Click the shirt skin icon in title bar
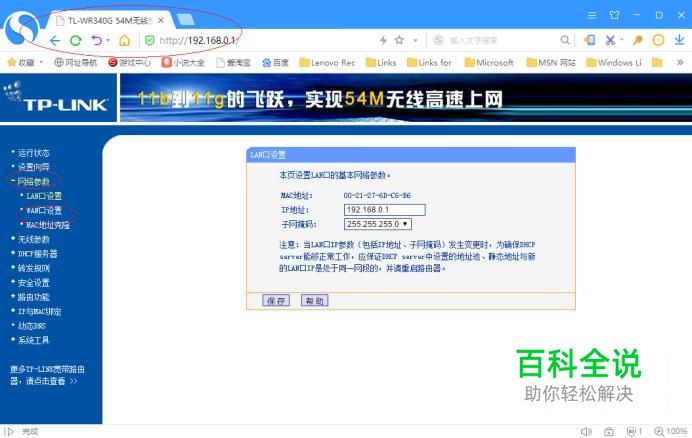 [x=614, y=15]
